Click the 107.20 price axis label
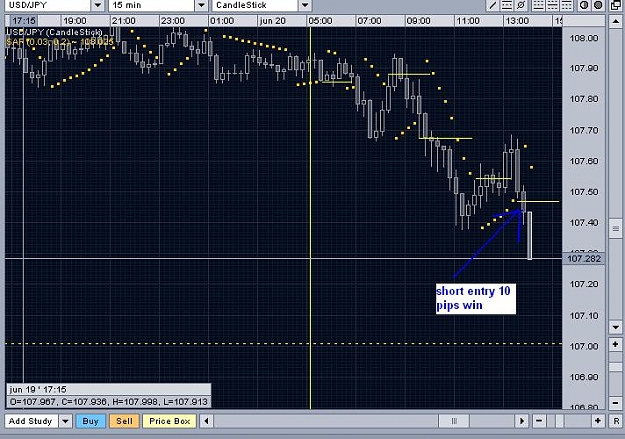 click(x=584, y=284)
